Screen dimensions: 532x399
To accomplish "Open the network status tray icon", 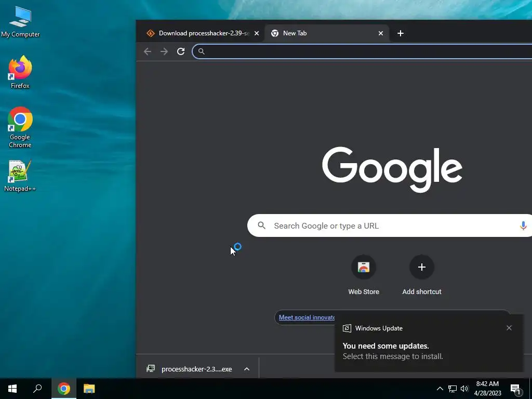I will point(453,389).
